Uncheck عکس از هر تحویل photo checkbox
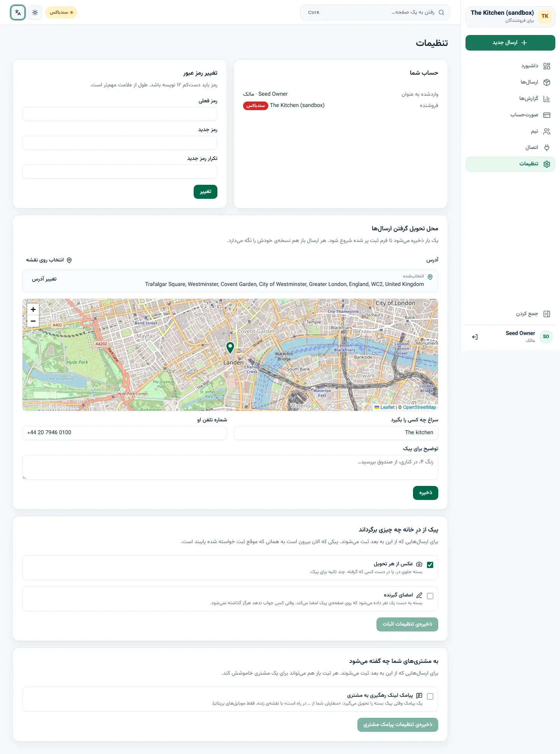 pos(430,565)
